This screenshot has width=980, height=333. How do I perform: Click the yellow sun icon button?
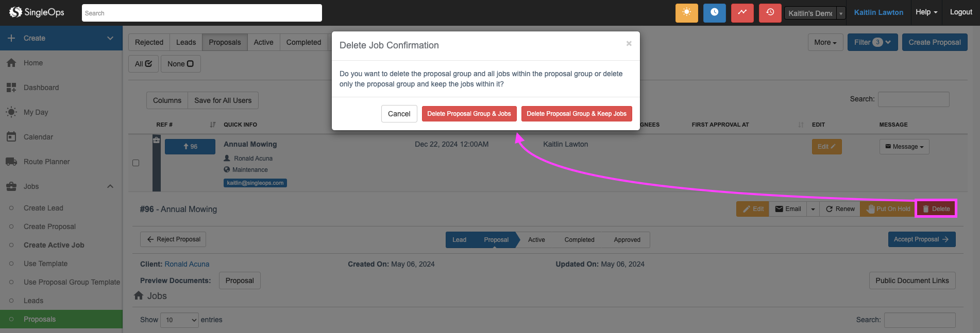point(686,13)
